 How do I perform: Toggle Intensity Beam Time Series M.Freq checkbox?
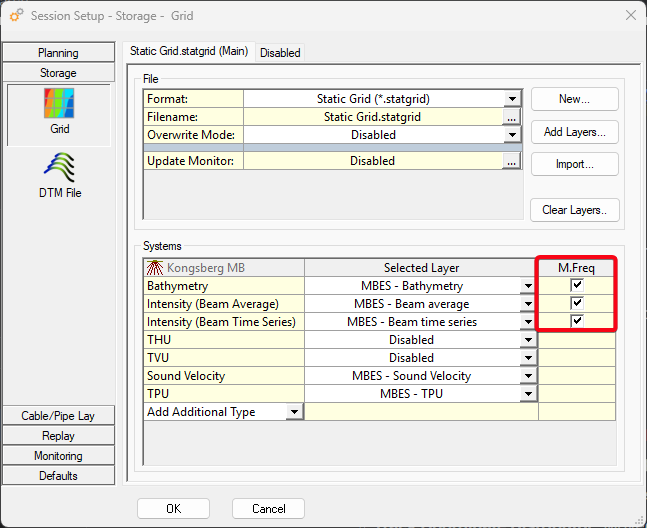pyautogui.click(x=577, y=322)
